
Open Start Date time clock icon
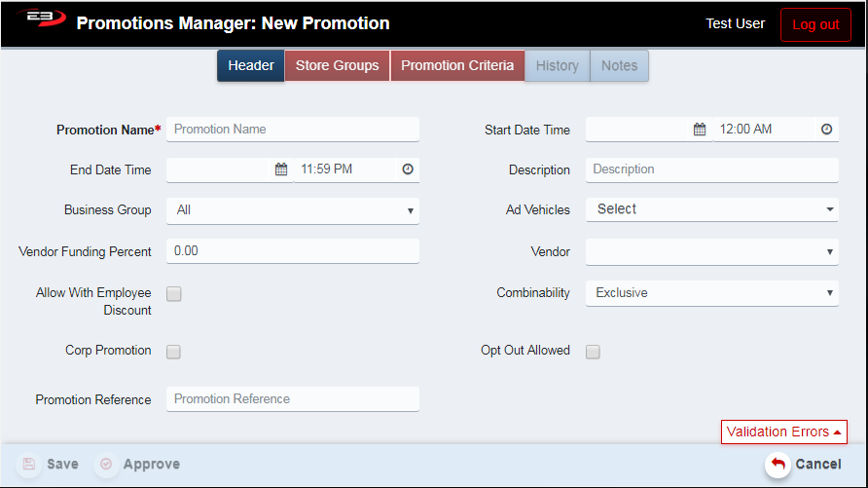pyautogui.click(x=826, y=130)
